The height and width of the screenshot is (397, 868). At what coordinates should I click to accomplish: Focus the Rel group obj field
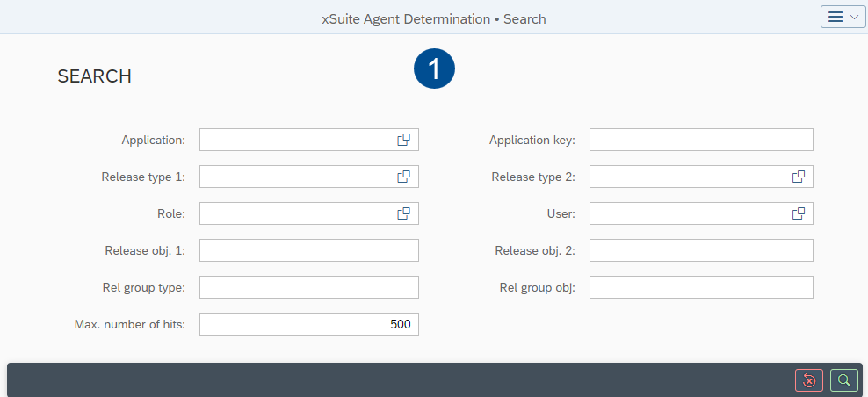700,287
